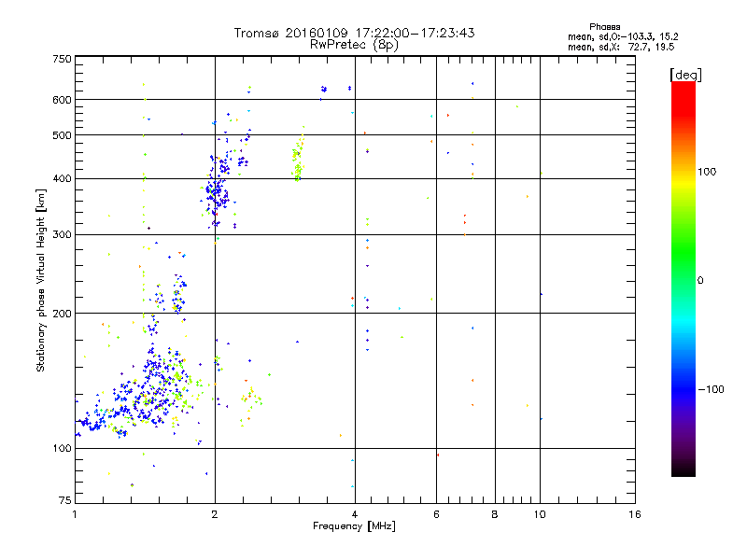Click the x-axis '2' tick label
The height and width of the screenshot is (560, 747).
(x=215, y=514)
